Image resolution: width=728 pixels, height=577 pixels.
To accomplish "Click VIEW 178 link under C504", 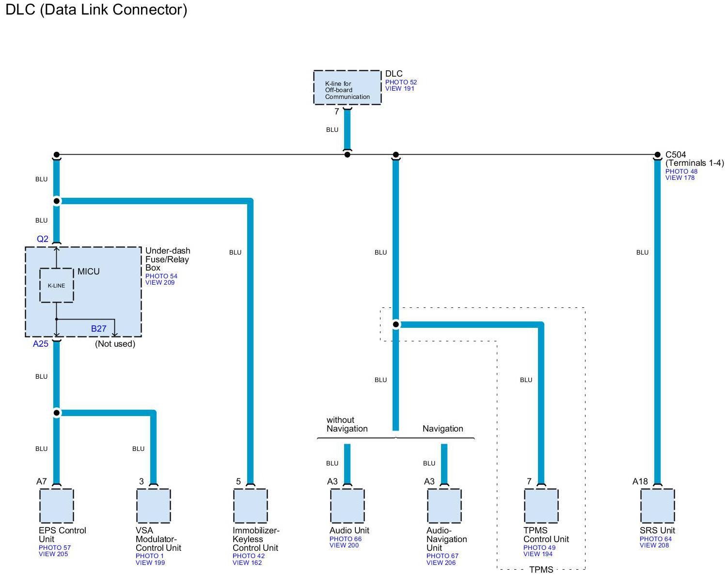I will pyautogui.click(x=680, y=178).
